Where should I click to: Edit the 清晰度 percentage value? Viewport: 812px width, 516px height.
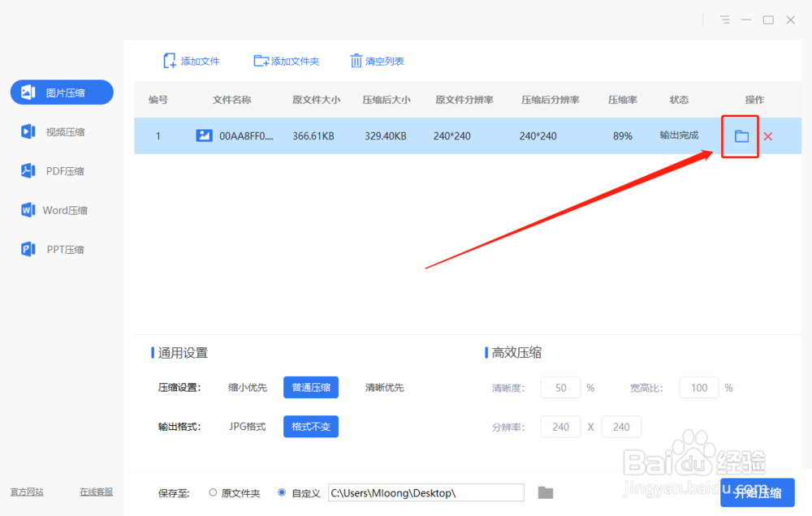(x=560, y=387)
